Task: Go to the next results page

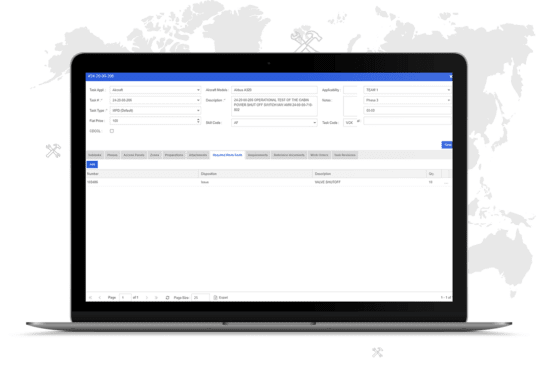Action: pyautogui.click(x=147, y=298)
